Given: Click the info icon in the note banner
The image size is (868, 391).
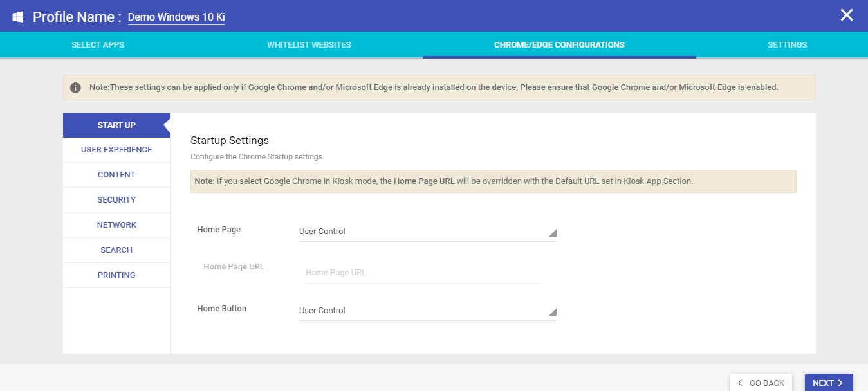Looking at the screenshot, I should [x=75, y=87].
